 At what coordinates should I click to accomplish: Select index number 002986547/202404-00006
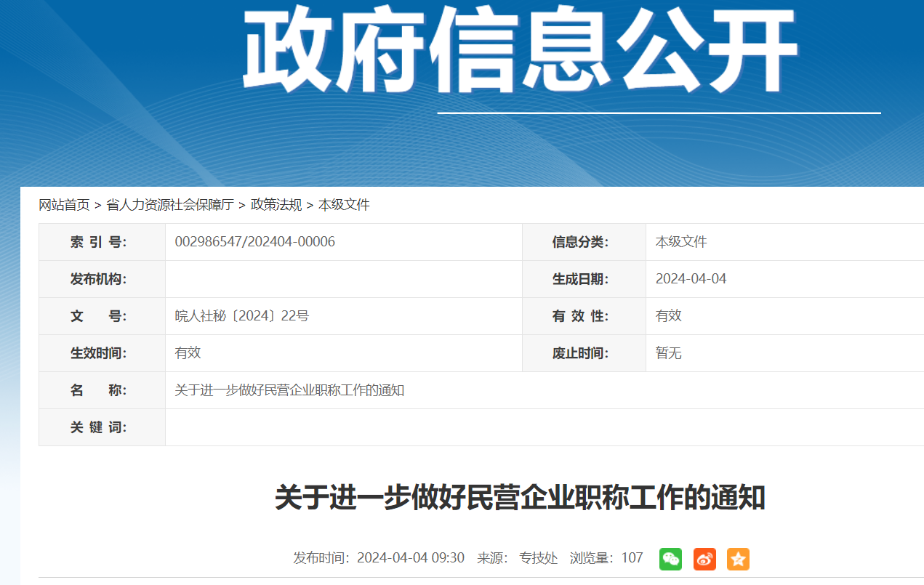254,242
